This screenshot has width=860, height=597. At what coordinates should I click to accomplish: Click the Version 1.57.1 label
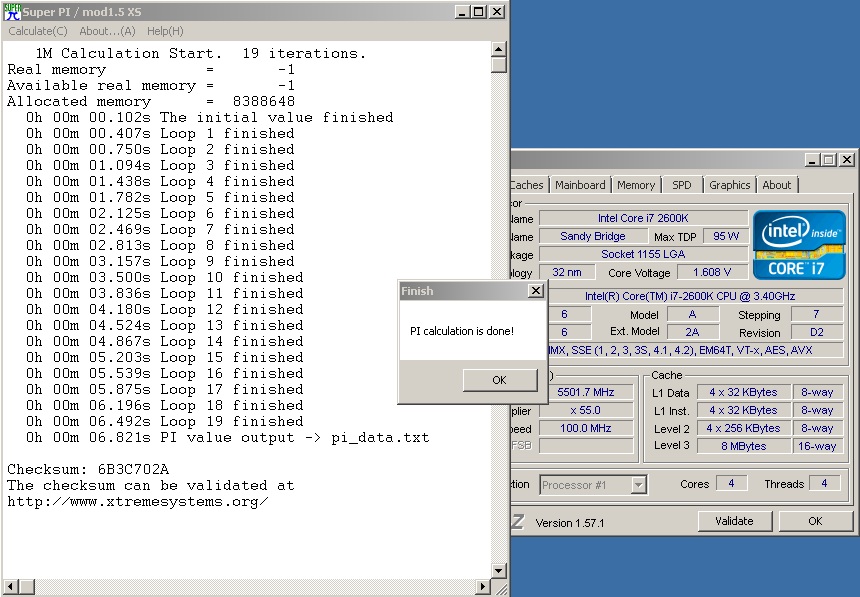[570, 523]
